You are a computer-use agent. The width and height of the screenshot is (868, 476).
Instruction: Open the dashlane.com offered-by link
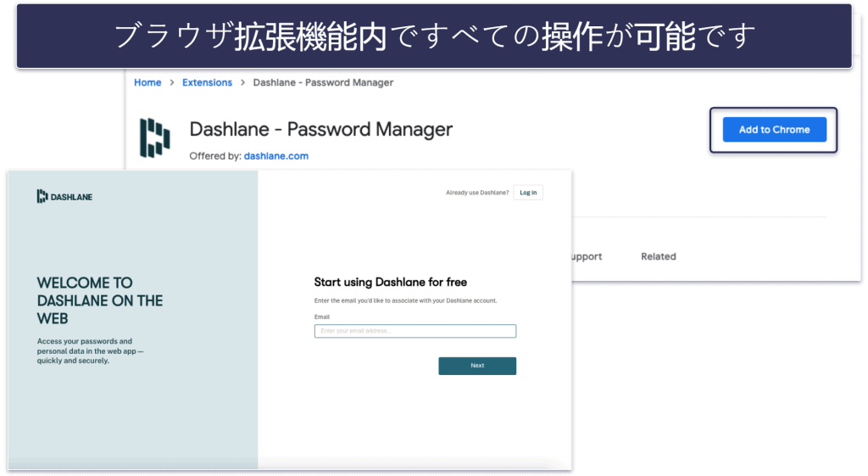coord(276,156)
